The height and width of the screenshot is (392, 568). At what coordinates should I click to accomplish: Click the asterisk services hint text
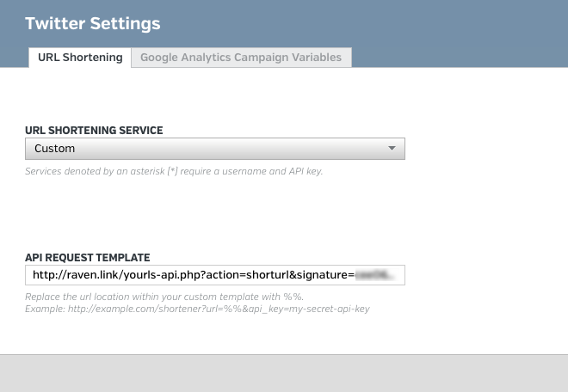tap(174, 171)
